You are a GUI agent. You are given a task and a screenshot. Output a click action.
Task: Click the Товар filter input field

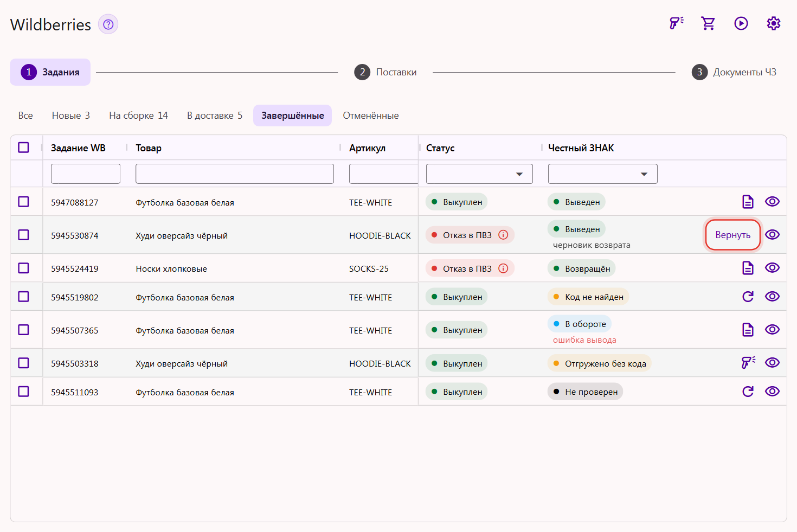point(235,174)
